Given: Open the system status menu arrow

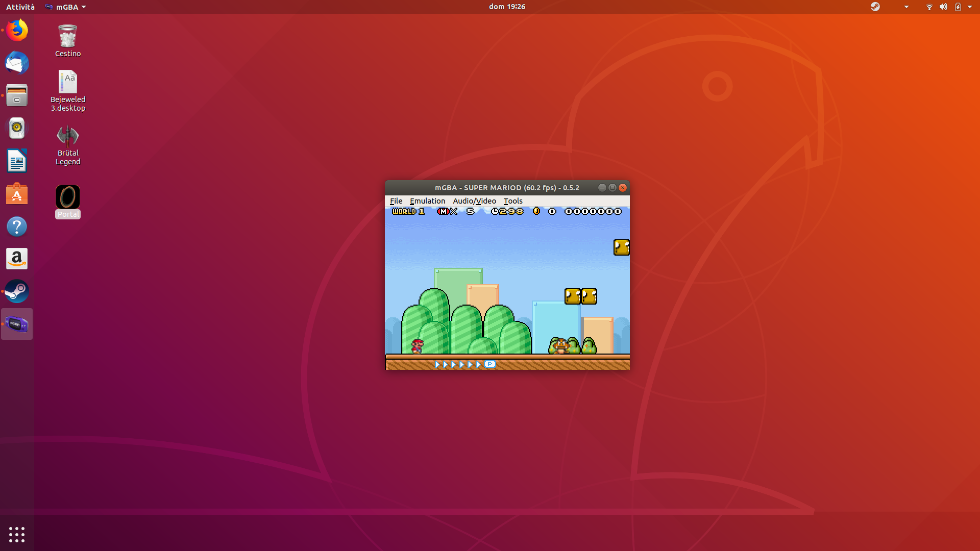Looking at the screenshot, I should click(970, 7).
